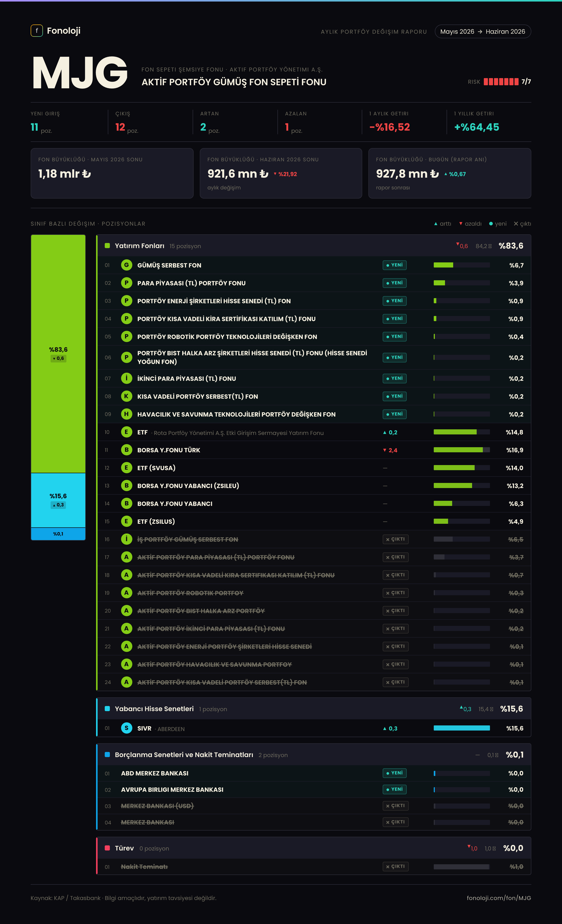562x924 pixels.
Task: Click the Yabancı Hisse Senetleri section title
Action: pos(154,708)
